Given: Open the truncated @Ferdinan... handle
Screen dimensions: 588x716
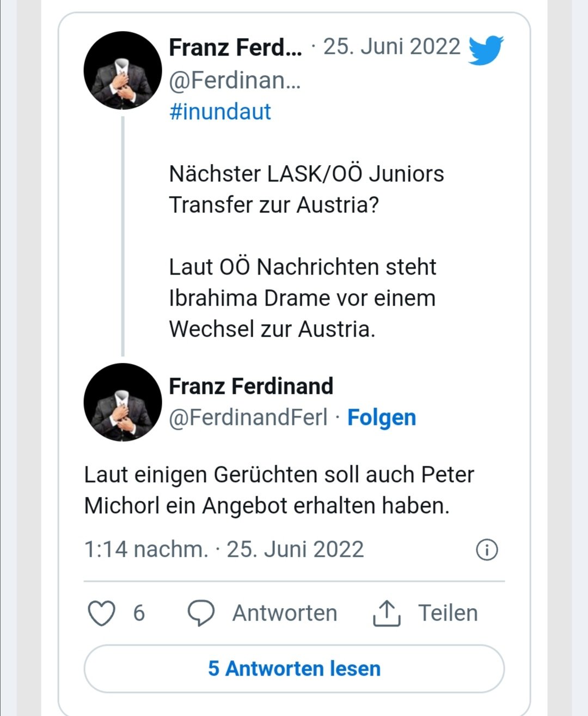Looking at the screenshot, I should coord(235,81).
